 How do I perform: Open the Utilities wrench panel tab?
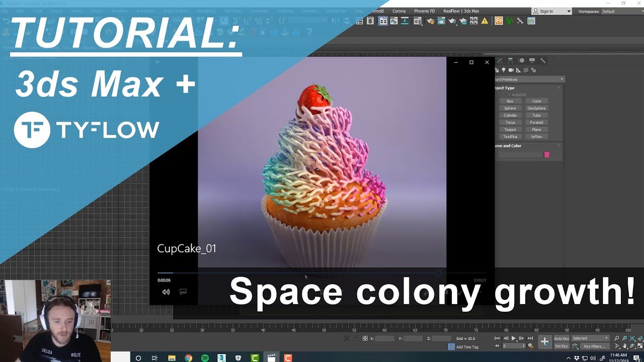click(543, 60)
